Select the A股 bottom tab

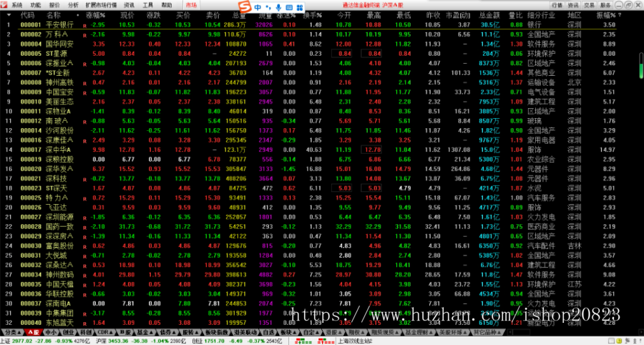coord(33,332)
